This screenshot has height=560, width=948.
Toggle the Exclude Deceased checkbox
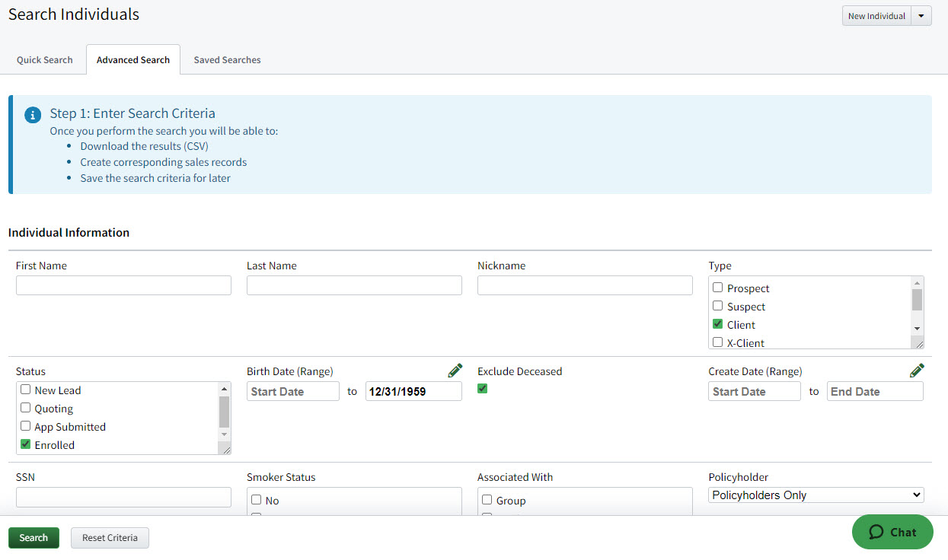coord(482,389)
